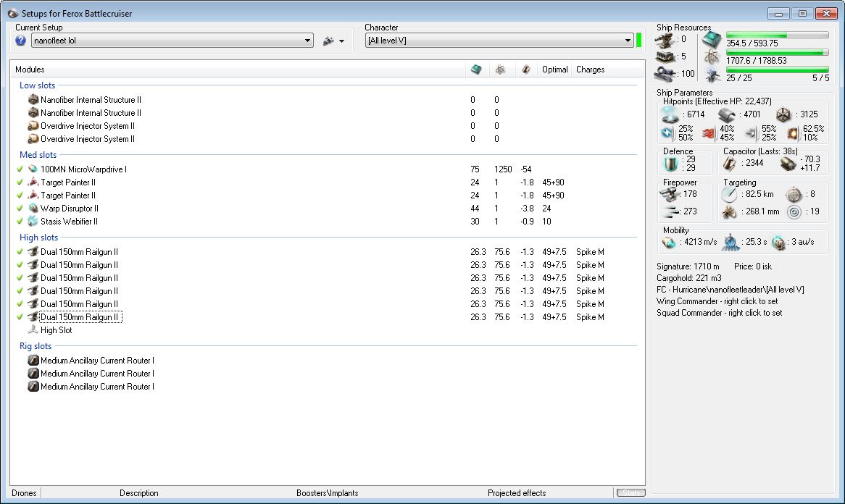Viewport: 845px width, 504px height.
Task: Select the second Medium Ancillary Current Router I
Action: 97,374
